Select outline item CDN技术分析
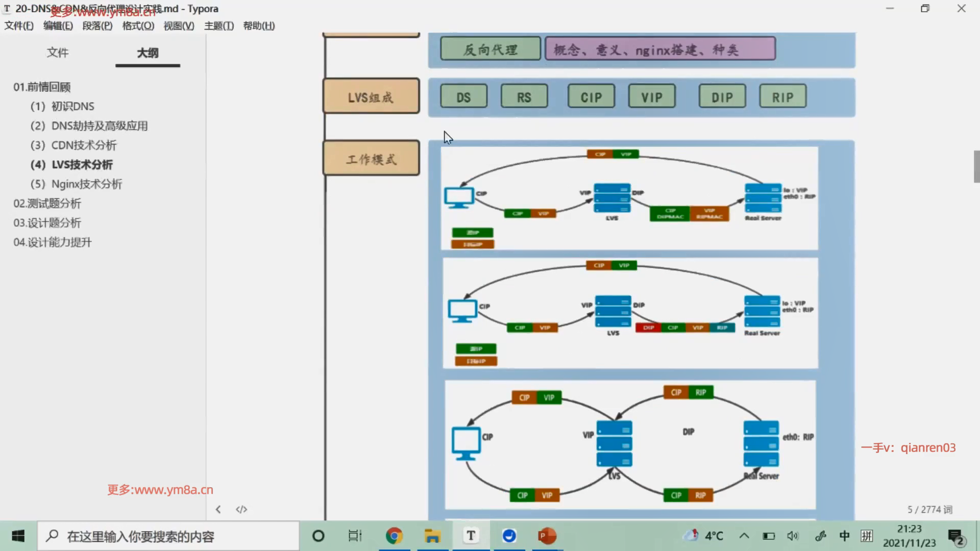Screen dimensions: 980x551 (84, 145)
